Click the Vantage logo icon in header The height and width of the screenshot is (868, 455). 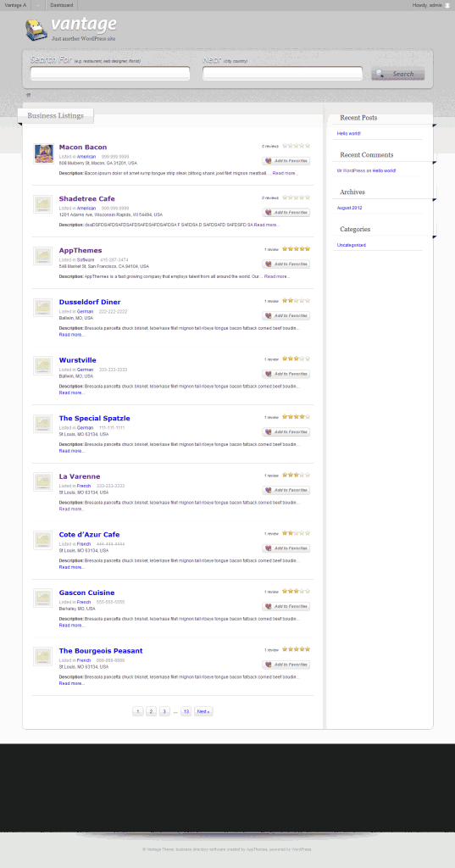click(x=36, y=30)
